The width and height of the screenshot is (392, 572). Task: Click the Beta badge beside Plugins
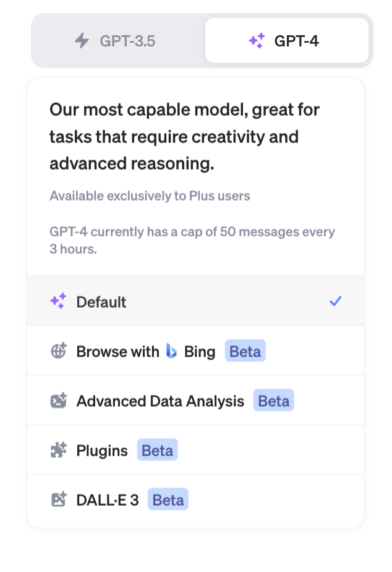coord(158,450)
